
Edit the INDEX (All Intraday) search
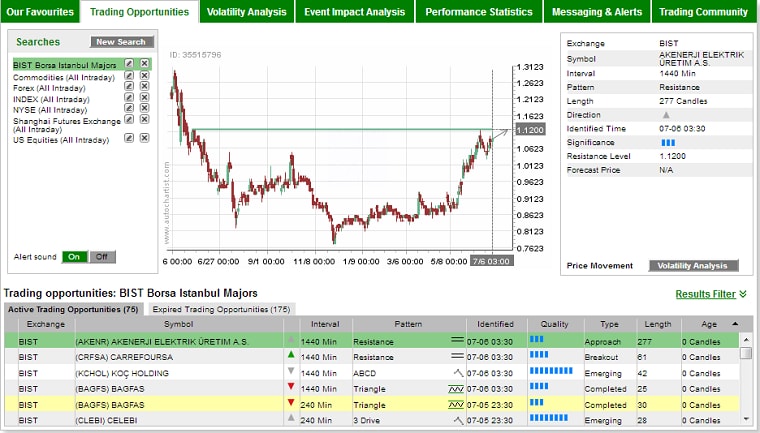click(x=129, y=97)
